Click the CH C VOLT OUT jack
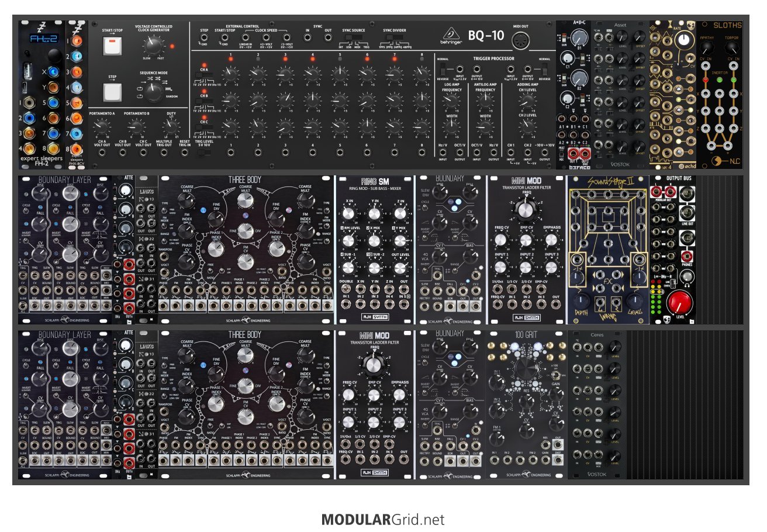 (144, 153)
